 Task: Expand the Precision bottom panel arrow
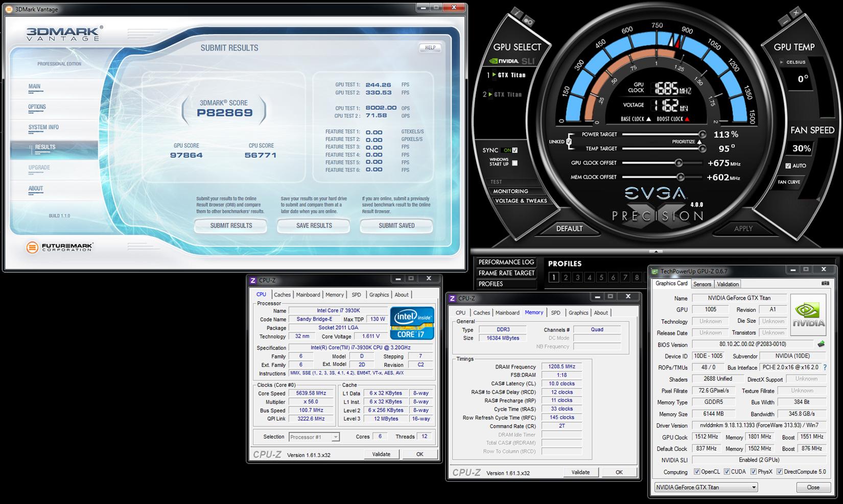coord(656,251)
